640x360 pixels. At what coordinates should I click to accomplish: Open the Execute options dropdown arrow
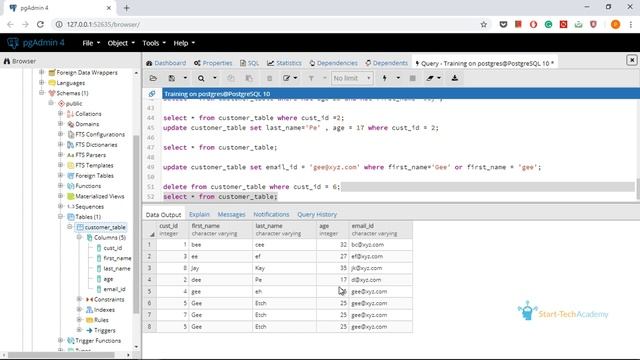pyautogui.click(x=398, y=78)
